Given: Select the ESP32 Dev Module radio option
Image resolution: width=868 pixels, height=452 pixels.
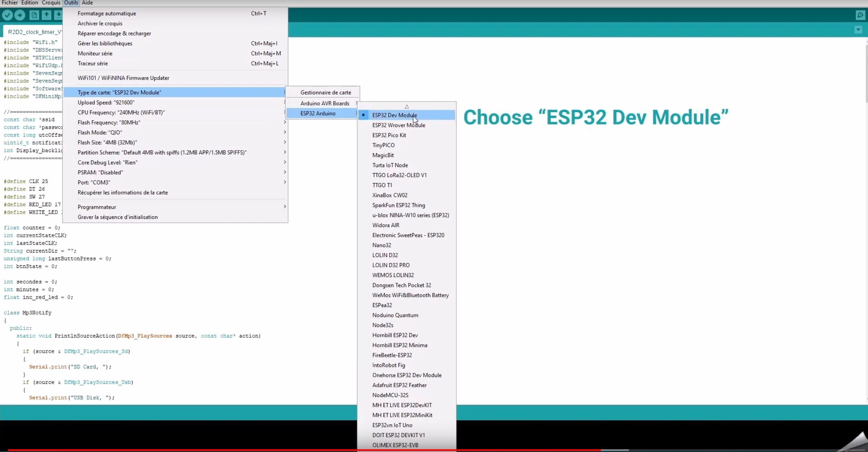Looking at the screenshot, I should click(394, 115).
